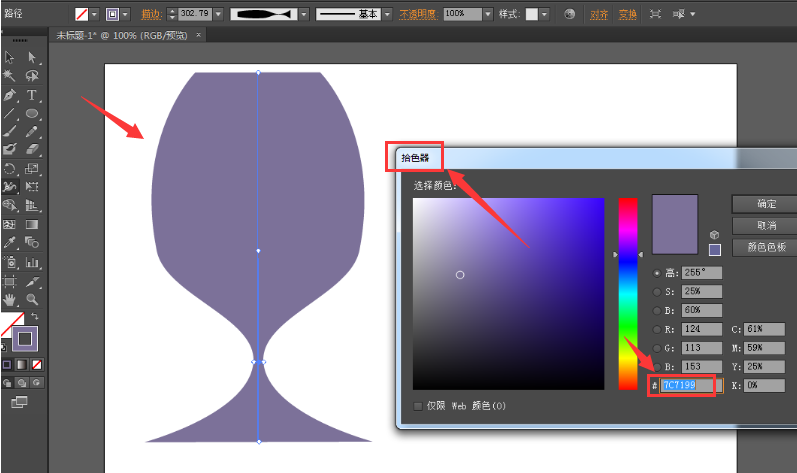797x473 pixels.
Task: Select the S saturation radio button
Action: point(657,292)
